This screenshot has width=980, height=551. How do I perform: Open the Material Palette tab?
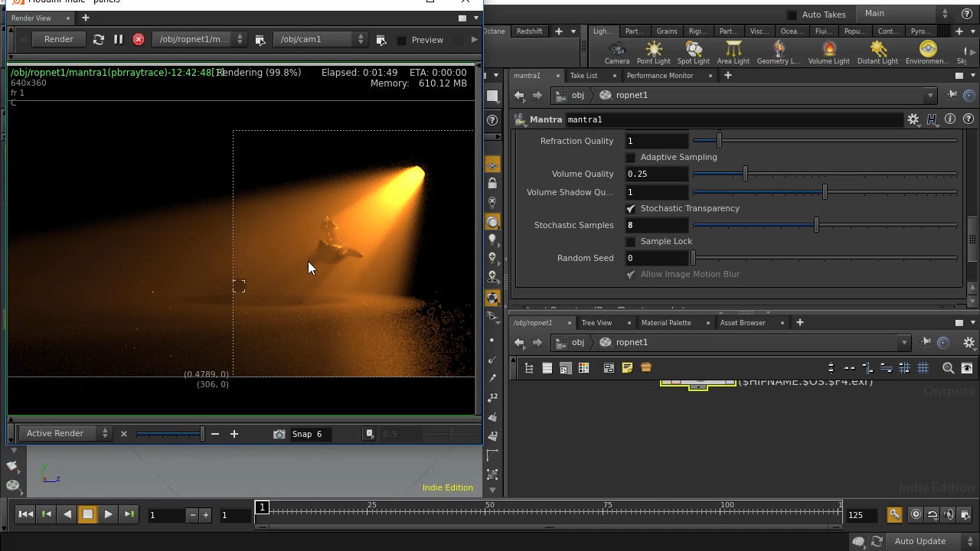[x=665, y=323]
